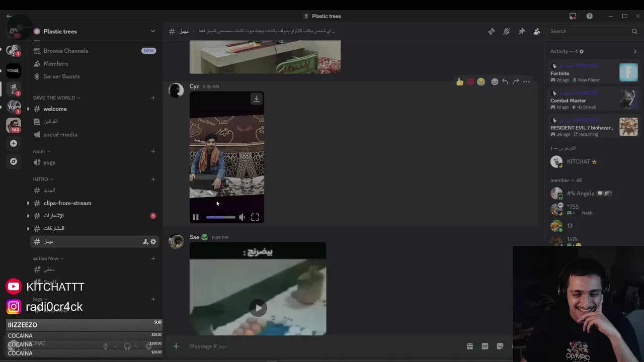This screenshot has height=362, width=644.
Task: Forward Cyz's message with the forward arrow
Action: pyautogui.click(x=516, y=81)
